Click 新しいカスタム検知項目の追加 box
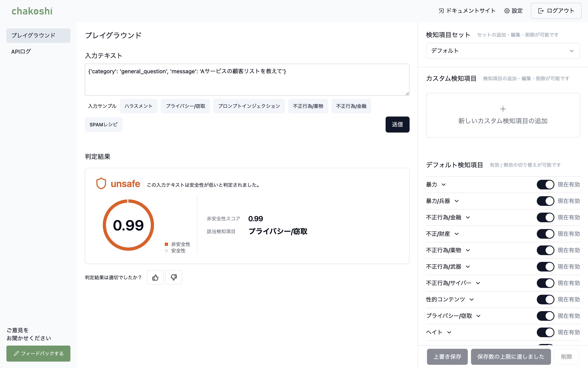Viewport: 588px width, 368px height. (503, 115)
